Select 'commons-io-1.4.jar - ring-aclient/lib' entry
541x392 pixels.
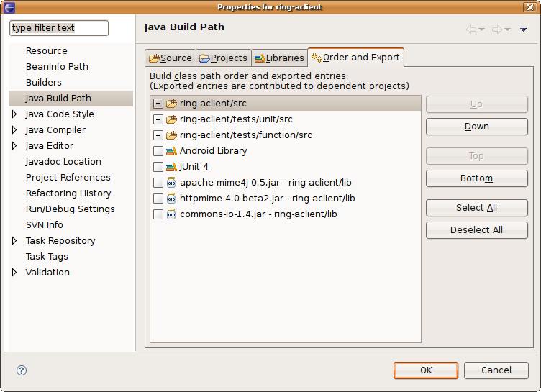tap(258, 214)
